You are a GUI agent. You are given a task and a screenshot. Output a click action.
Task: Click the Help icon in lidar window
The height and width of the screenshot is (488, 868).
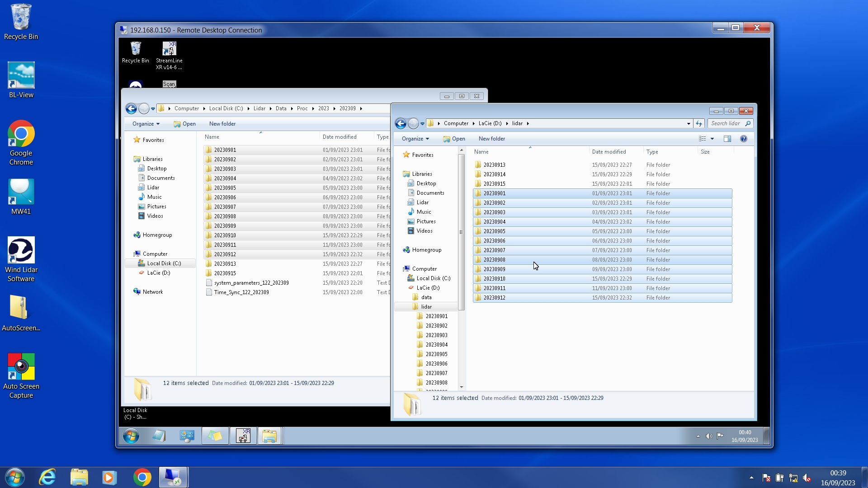pos(743,139)
